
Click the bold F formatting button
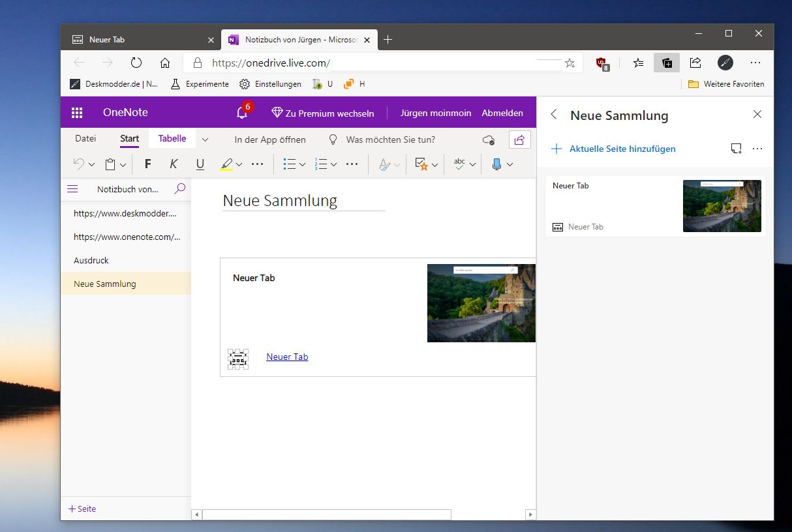[147, 164]
